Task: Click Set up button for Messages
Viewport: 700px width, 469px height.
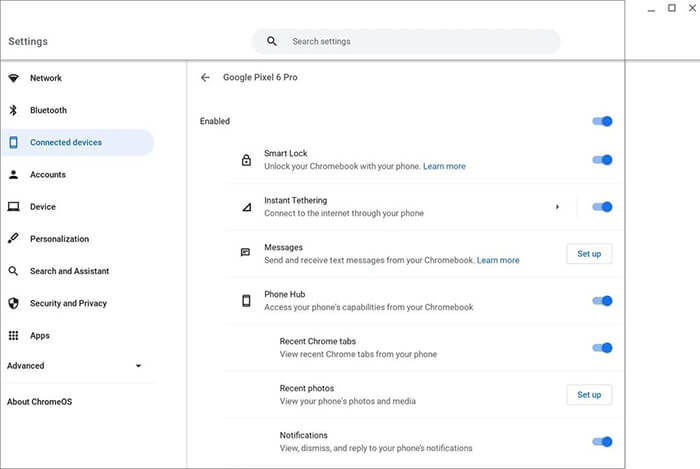Action: coord(589,254)
